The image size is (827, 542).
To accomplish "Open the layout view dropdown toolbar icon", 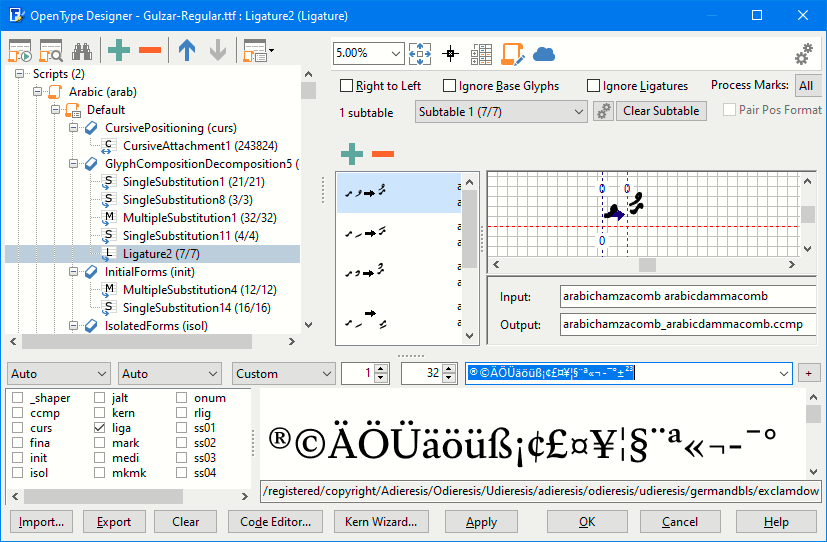I will pos(258,51).
